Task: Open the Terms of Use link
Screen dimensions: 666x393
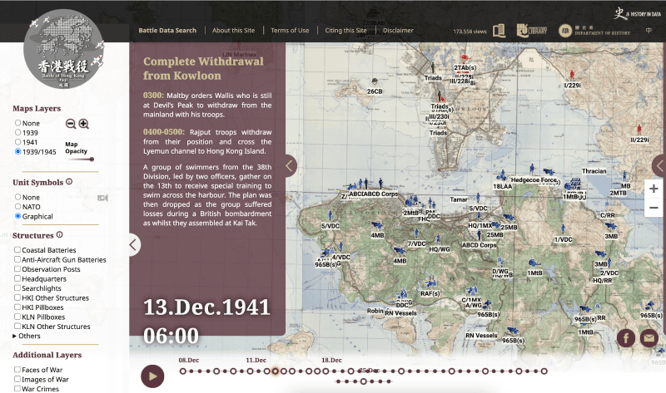Action: 290,31
